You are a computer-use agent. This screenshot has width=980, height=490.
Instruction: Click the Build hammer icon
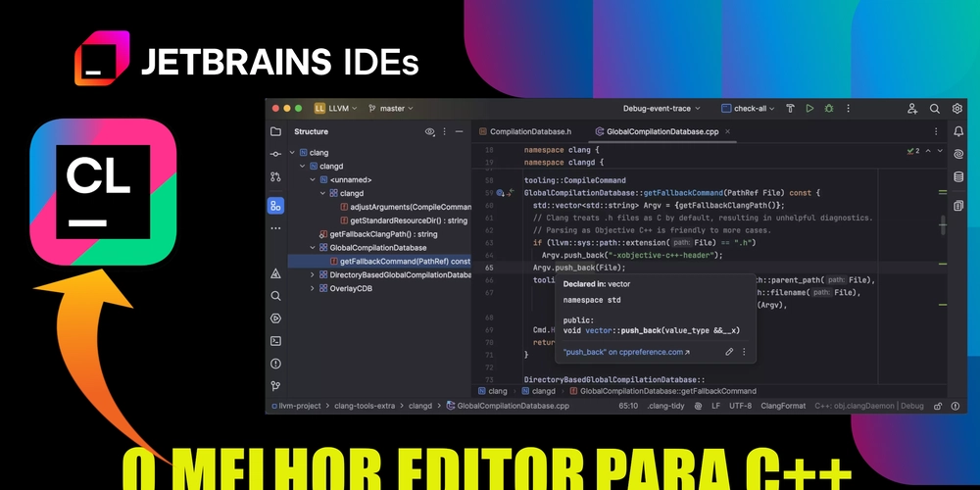[788, 109]
